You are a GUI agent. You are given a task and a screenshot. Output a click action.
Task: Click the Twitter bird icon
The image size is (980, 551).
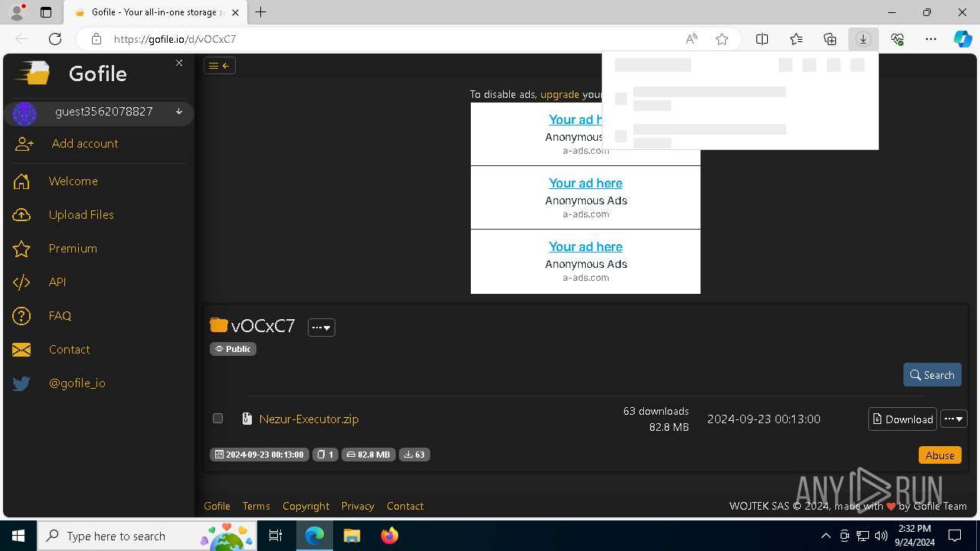[x=21, y=383]
